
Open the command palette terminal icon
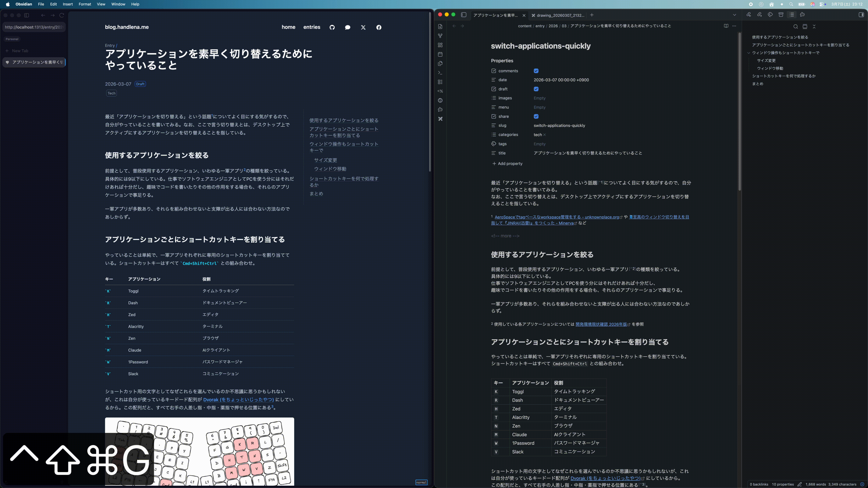[440, 73]
